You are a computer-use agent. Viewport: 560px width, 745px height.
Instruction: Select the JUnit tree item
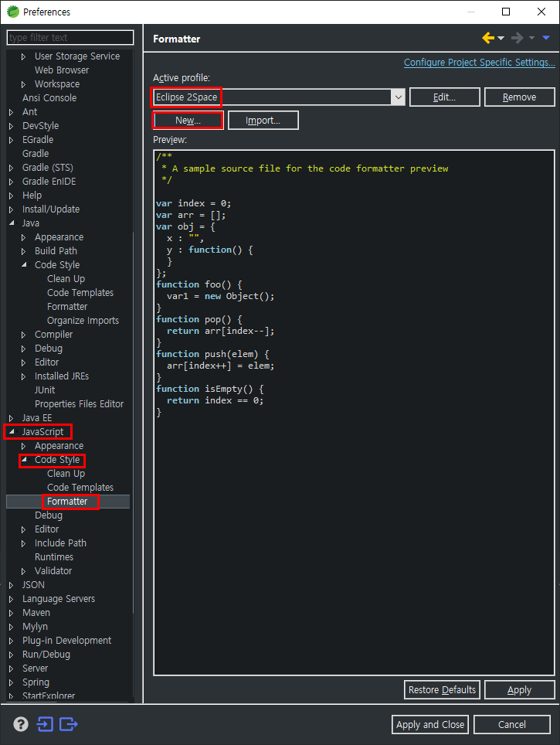(45, 390)
